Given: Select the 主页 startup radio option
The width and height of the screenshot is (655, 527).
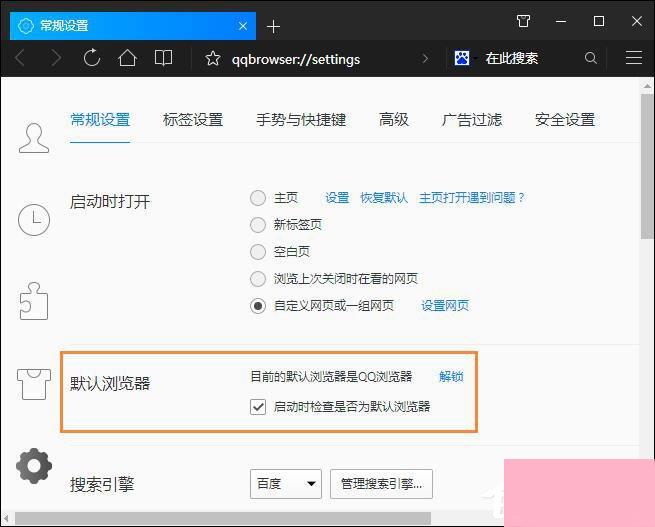Looking at the screenshot, I should [258, 198].
